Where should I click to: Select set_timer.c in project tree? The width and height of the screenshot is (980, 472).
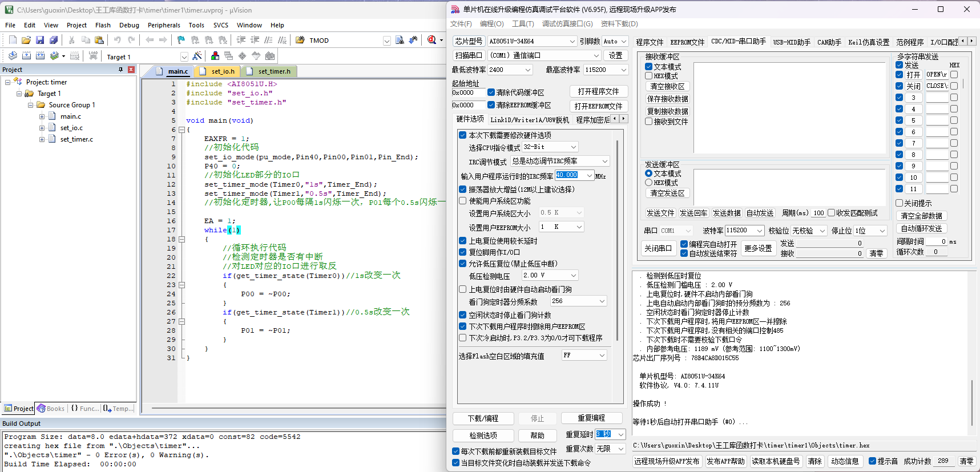pos(76,139)
